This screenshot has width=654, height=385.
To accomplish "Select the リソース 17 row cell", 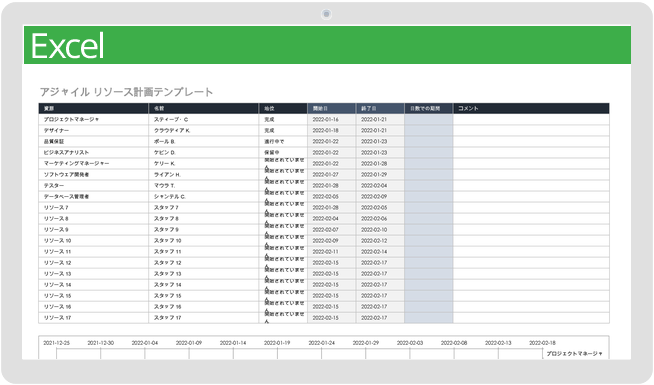I will [93, 318].
